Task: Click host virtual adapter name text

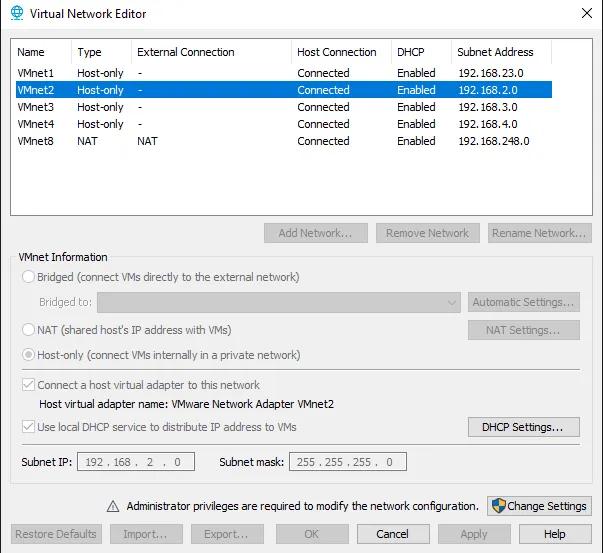Action: point(187,404)
